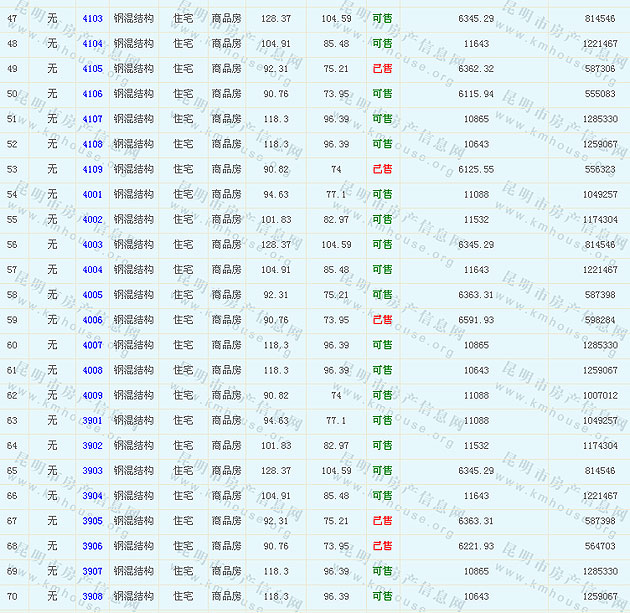Open details for room 4105
Screen dimensions: 630x613
pos(92,69)
